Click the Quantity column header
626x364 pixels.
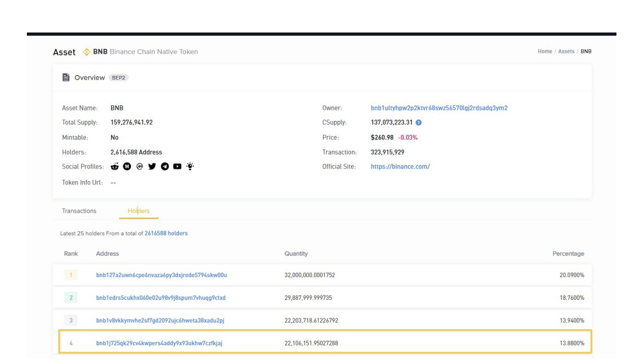(296, 253)
